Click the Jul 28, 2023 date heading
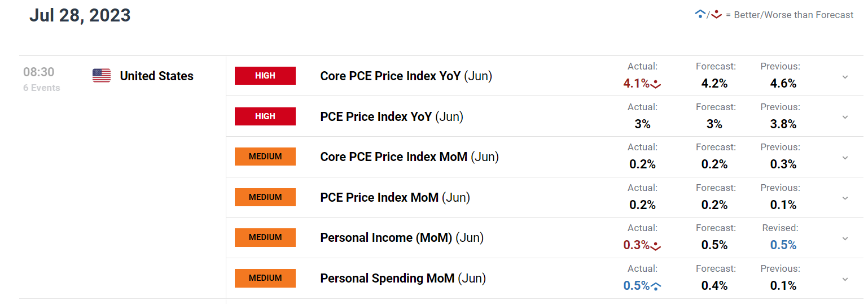This screenshot has width=868, height=304. click(x=80, y=15)
